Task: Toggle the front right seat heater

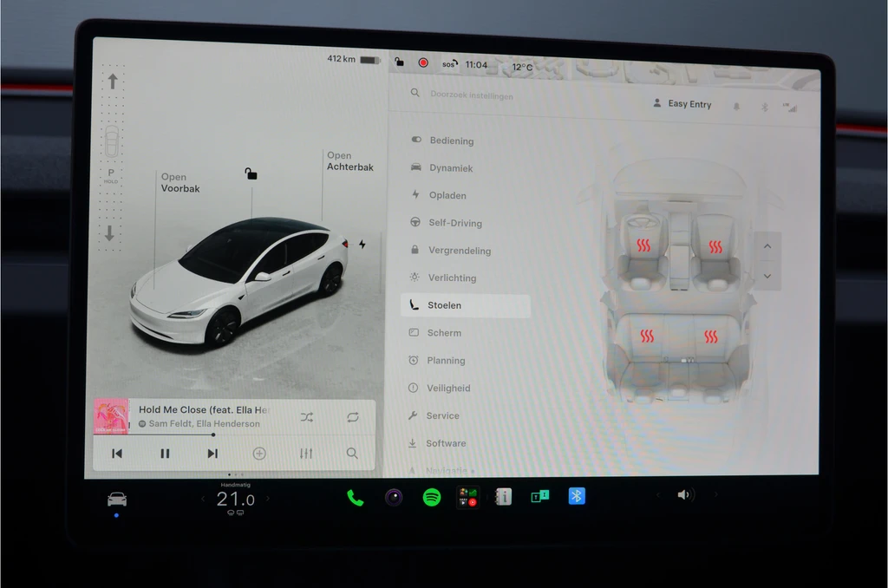Action: (x=715, y=246)
